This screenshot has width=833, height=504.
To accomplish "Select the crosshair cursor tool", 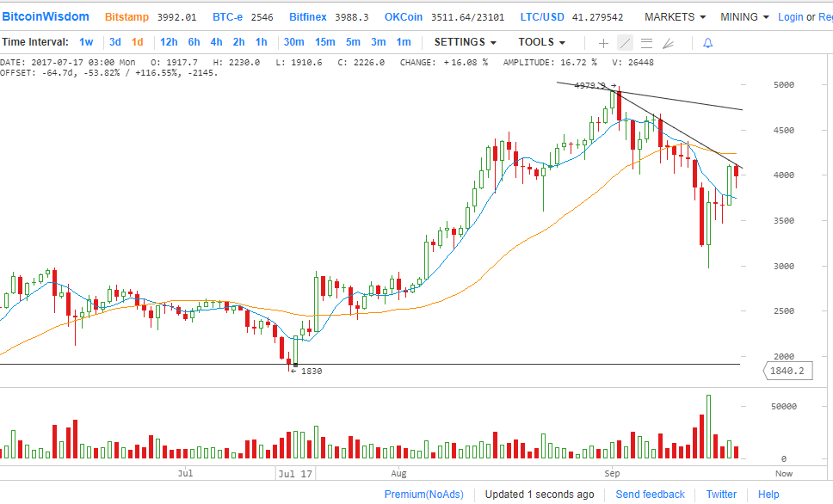I will click(x=603, y=43).
